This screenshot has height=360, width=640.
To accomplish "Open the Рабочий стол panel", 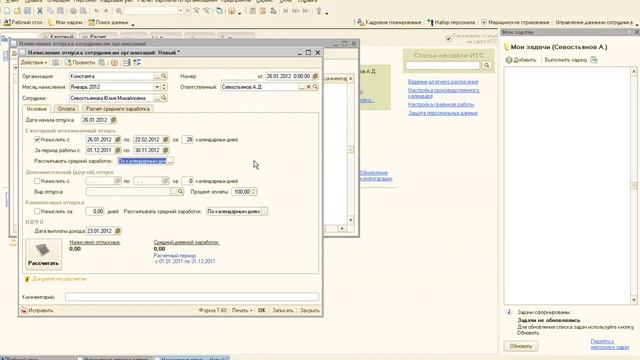I will point(23,22).
